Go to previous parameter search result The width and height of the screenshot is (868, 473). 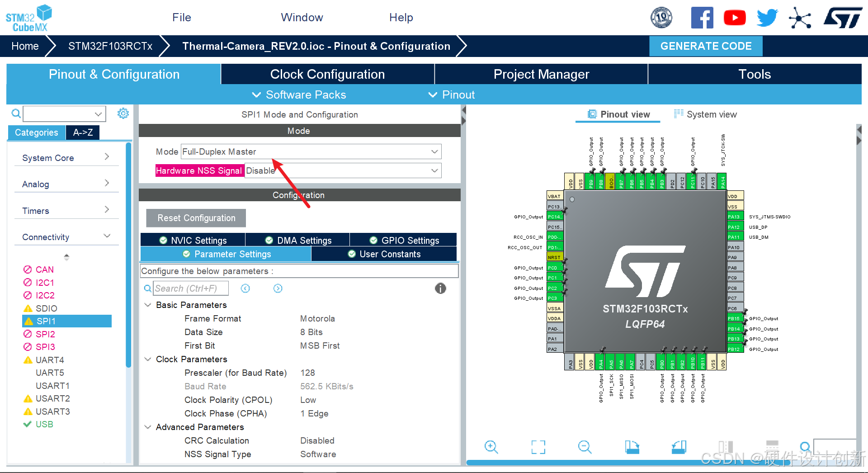pyautogui.click(x=245, y=289)
